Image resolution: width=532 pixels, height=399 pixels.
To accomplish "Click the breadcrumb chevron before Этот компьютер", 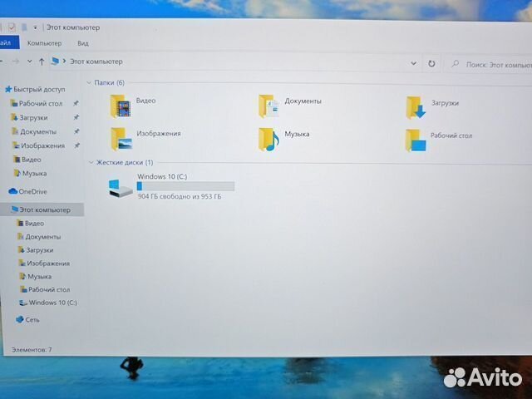I will coord(64,62).
